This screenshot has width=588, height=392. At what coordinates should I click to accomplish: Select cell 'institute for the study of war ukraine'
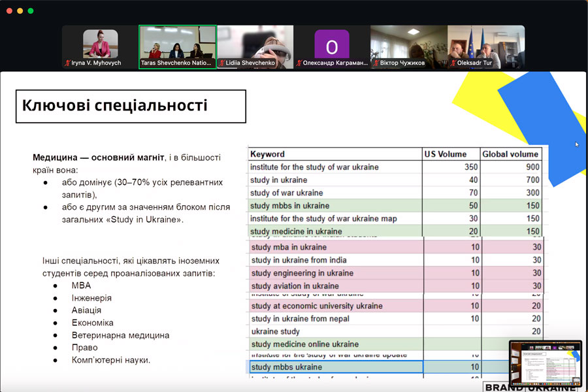[x=335, y=167]
